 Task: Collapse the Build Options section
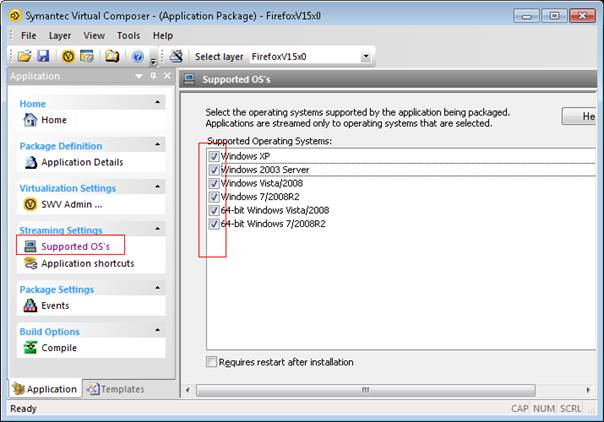158,330
